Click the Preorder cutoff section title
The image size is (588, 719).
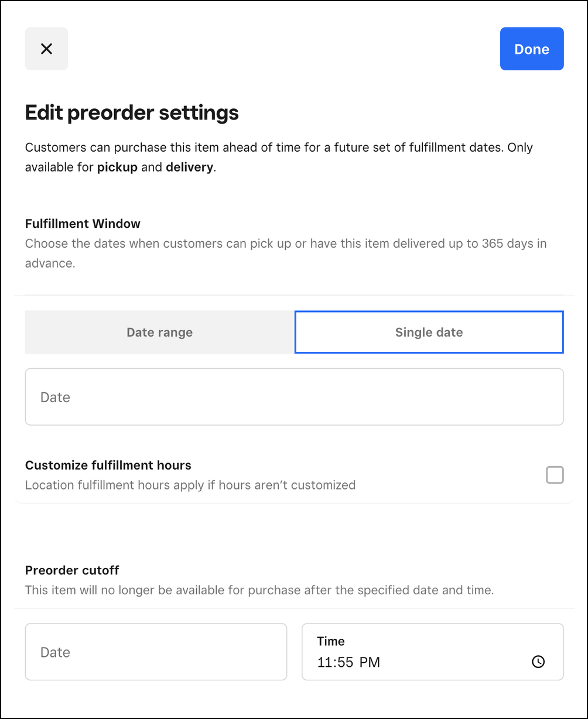(72, 570)
